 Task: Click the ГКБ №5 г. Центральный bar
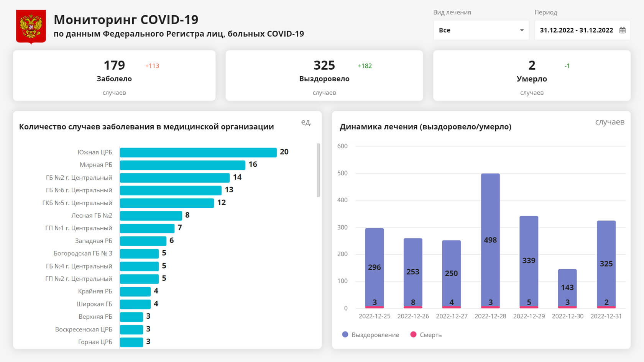click(x=167, y=203)
